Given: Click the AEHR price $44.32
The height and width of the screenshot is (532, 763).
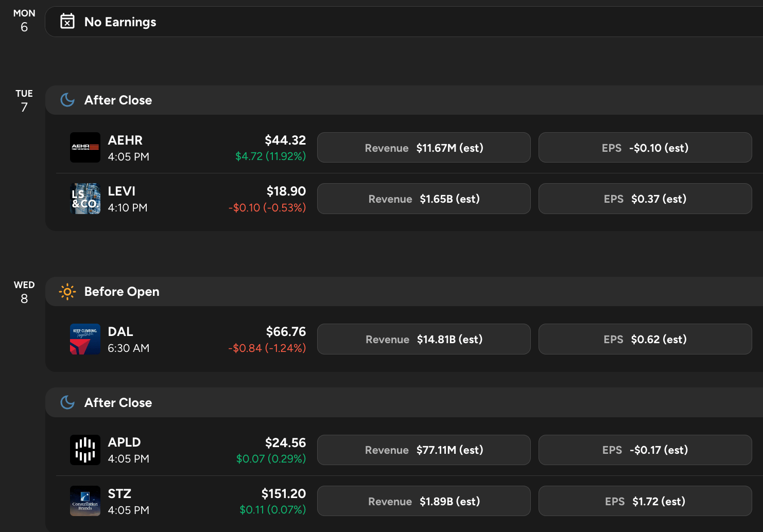Looking at the screenshot, I should (285, 140).
